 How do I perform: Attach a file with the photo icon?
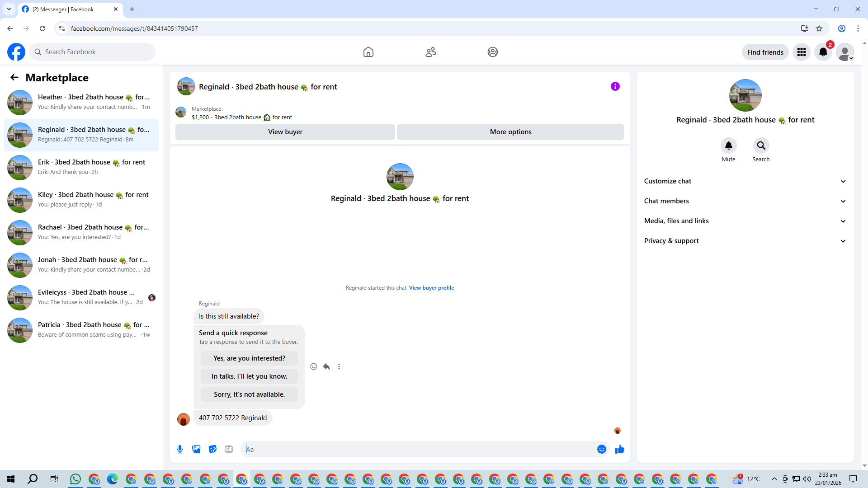pos(196,449)
